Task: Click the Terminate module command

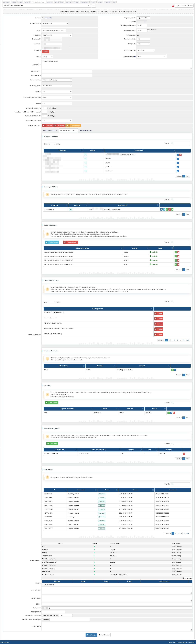Action: 59,126
